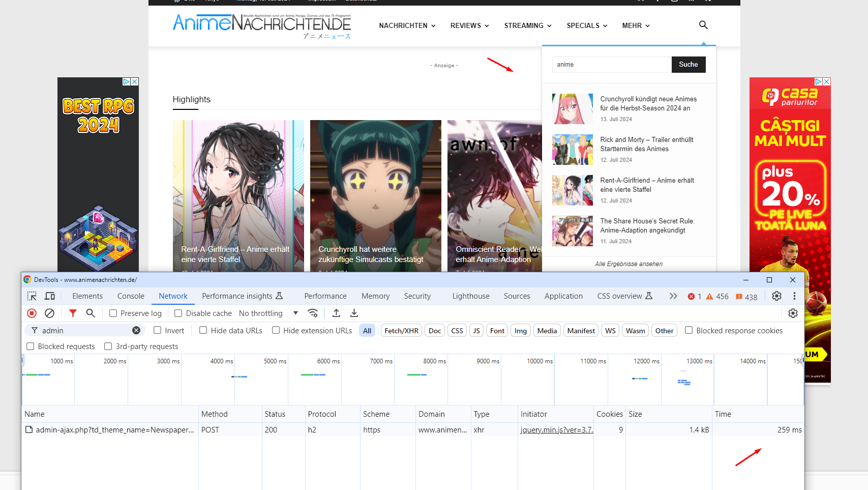Select the Fetch/XHR filter toggle
Viewport: 868px width, 490px height.
pos(402,331)
